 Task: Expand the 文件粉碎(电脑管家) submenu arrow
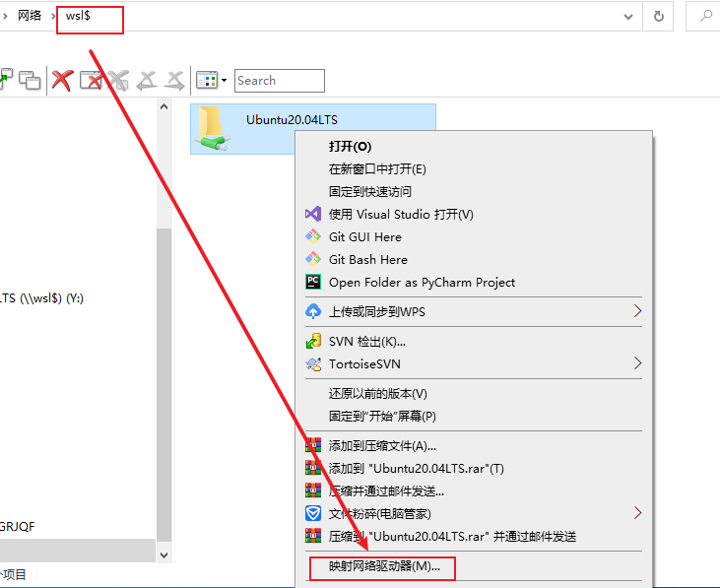637,513
